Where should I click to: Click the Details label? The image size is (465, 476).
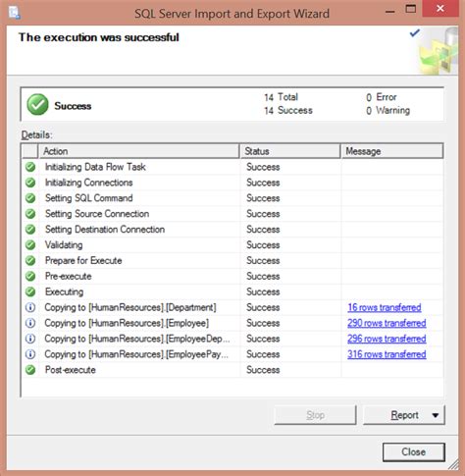point(37,134)
